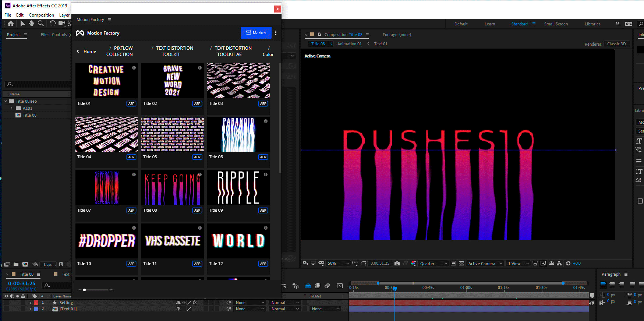This screenshot has height=321, width=644.
Task: Select the Selection arrow tool
Action: pos(22,24)
